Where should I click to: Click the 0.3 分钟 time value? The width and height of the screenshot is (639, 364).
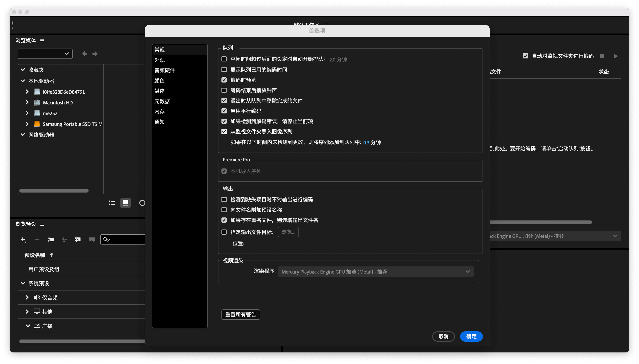[x=366, y=142]
